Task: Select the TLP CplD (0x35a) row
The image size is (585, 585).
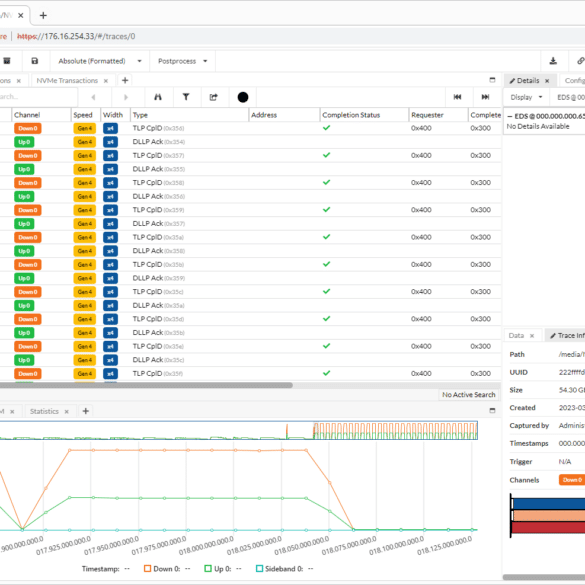Action: 250,237
